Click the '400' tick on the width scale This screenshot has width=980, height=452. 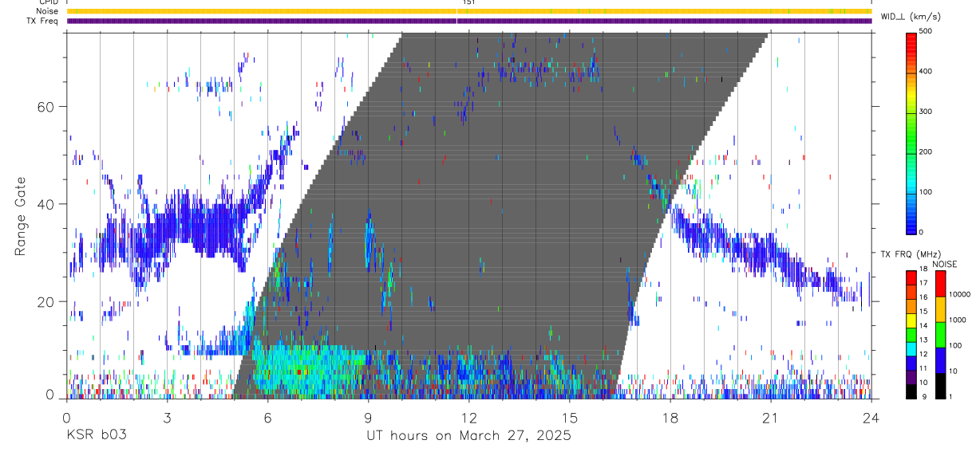927,71
